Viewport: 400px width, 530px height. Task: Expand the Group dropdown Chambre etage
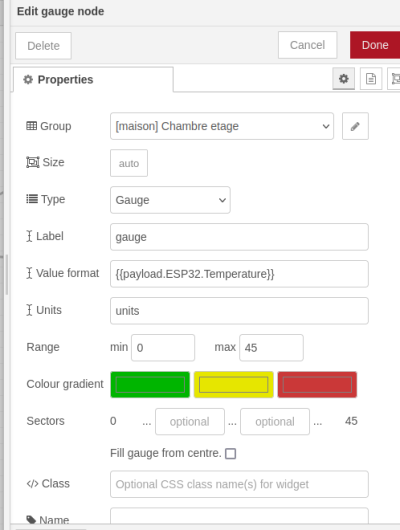222,126
